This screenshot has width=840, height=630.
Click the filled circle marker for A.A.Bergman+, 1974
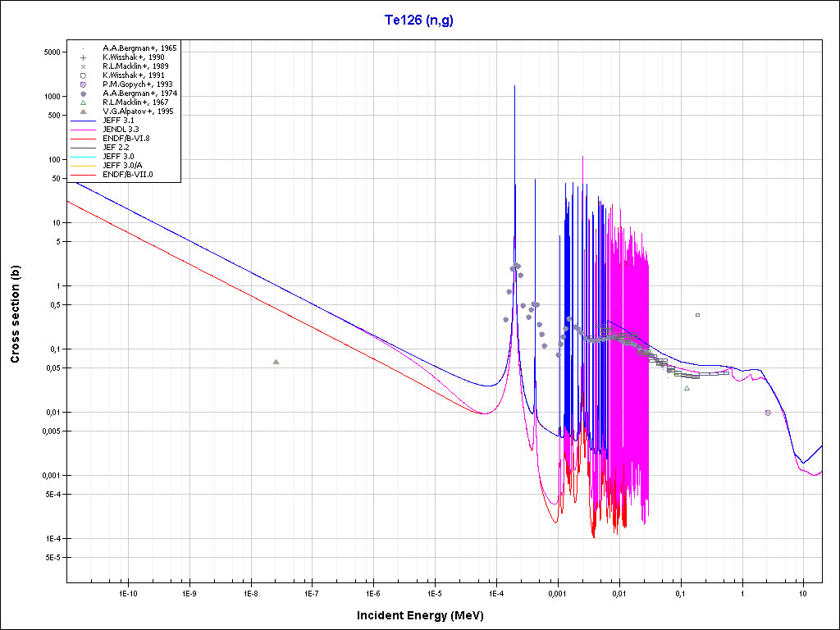pyautogui.click(x=84, y=94)
